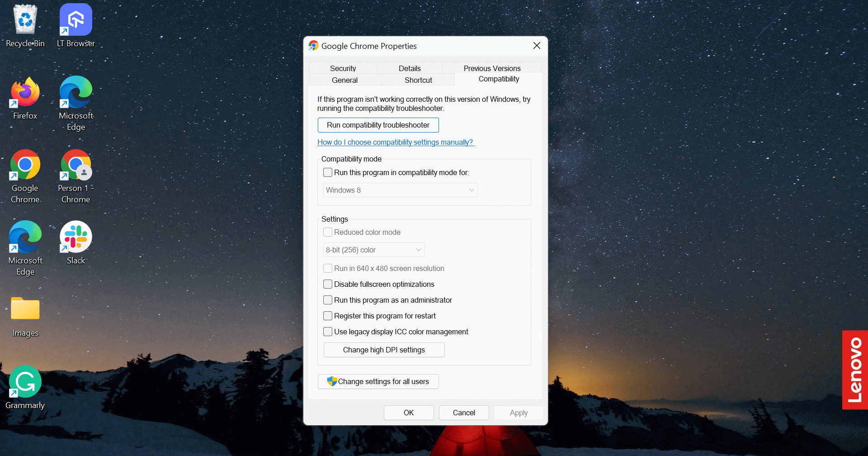Enable Run this program in compatibility mode
Viewport: 868px width, 456px height.
[328, 172]
